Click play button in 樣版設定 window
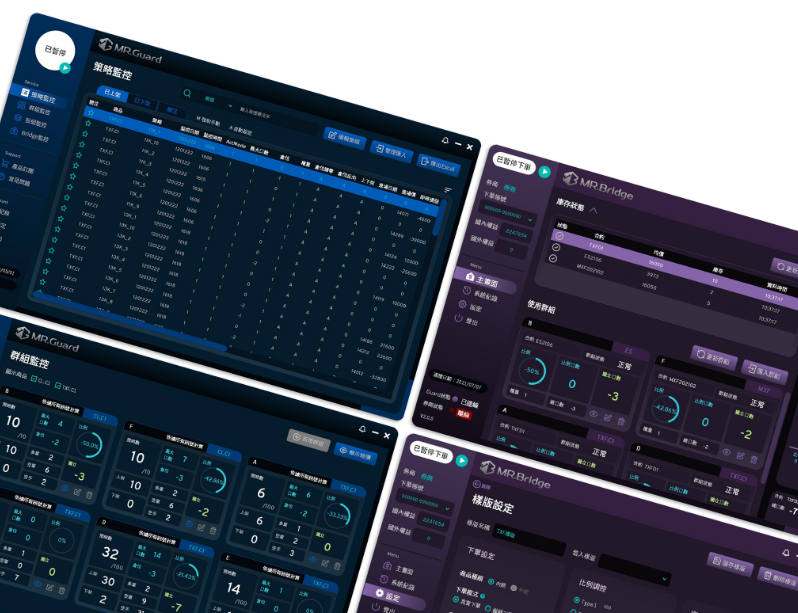This screenshot has height=613, width=798. click(462, 461)
